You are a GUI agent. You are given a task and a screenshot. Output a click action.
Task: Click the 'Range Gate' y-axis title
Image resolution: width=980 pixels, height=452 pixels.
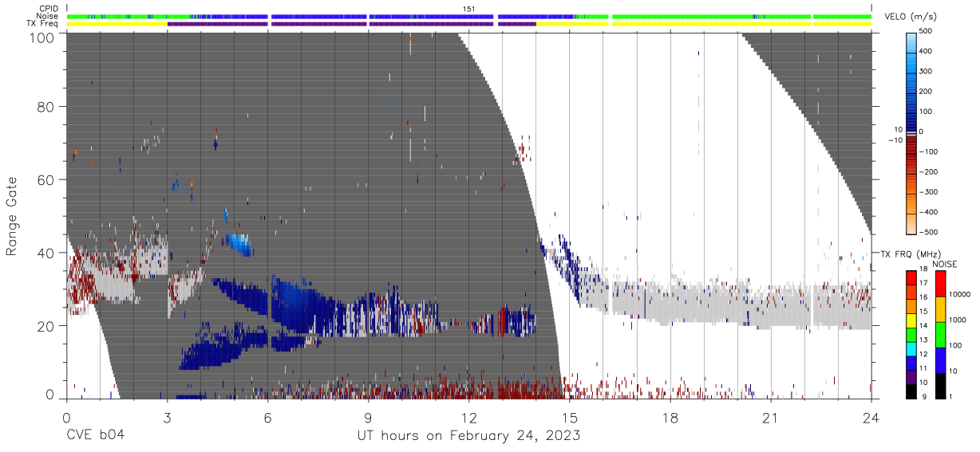pyautogui.click(x=12, y=216)
